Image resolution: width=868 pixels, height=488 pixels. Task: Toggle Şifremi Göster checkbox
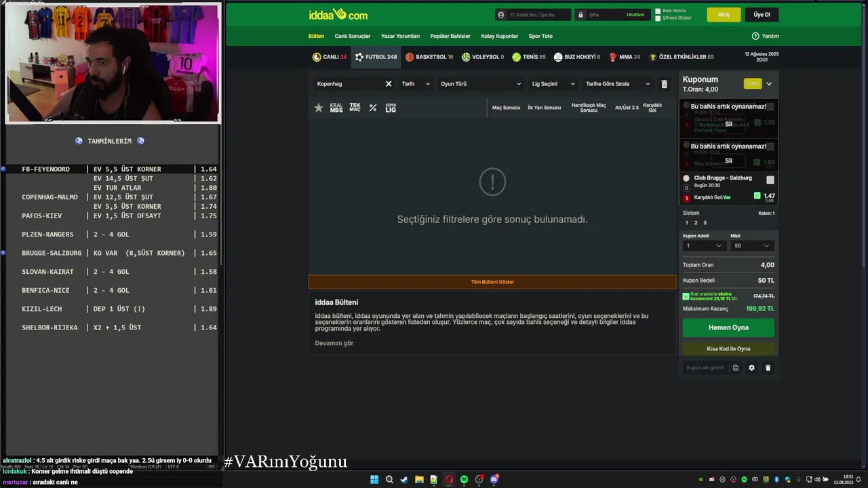click(658, 18)
